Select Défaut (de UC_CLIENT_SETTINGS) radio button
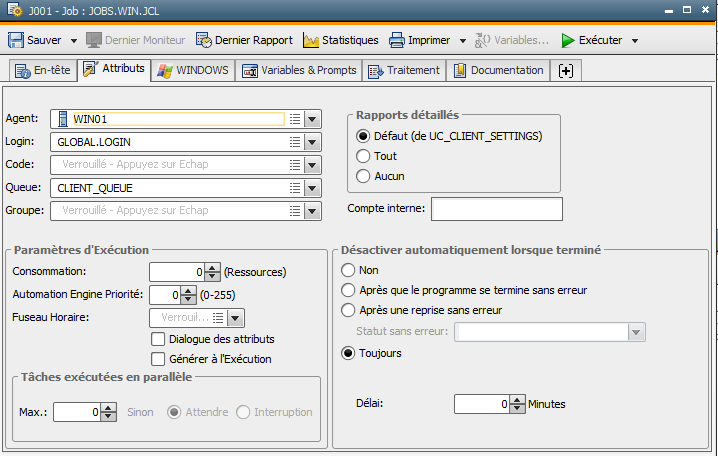 pos(363,136)
